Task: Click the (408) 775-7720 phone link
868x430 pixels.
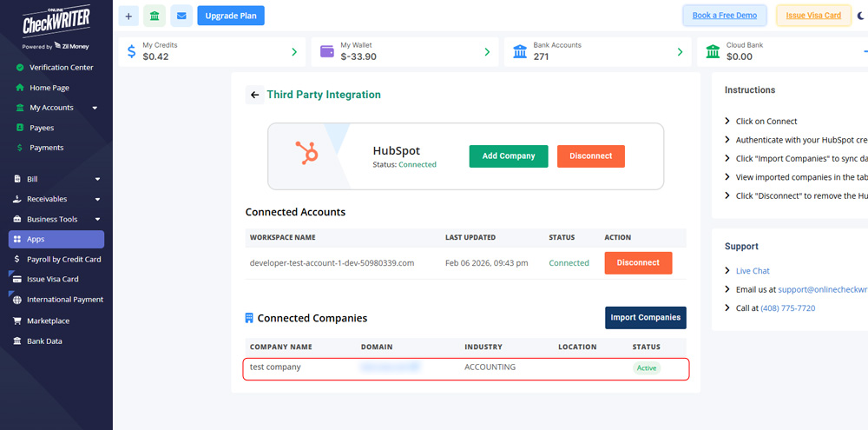Action: (788, 308)
